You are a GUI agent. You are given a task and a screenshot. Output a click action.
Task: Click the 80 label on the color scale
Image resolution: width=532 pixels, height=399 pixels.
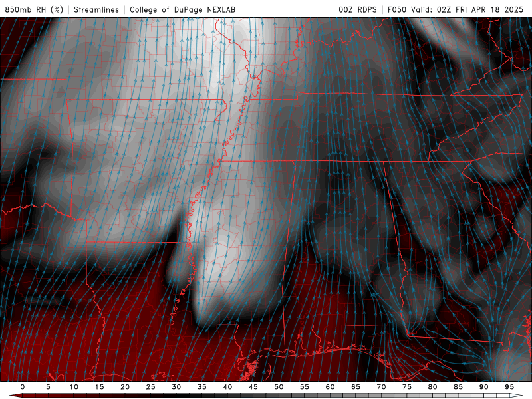[x=433, y=387]
